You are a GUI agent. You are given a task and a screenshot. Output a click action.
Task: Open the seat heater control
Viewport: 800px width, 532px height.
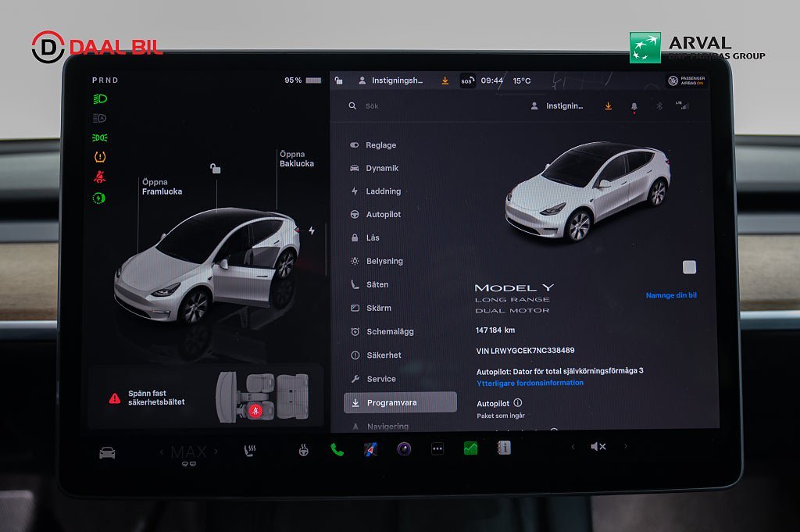pyautogui.click(x=252, y=450)
